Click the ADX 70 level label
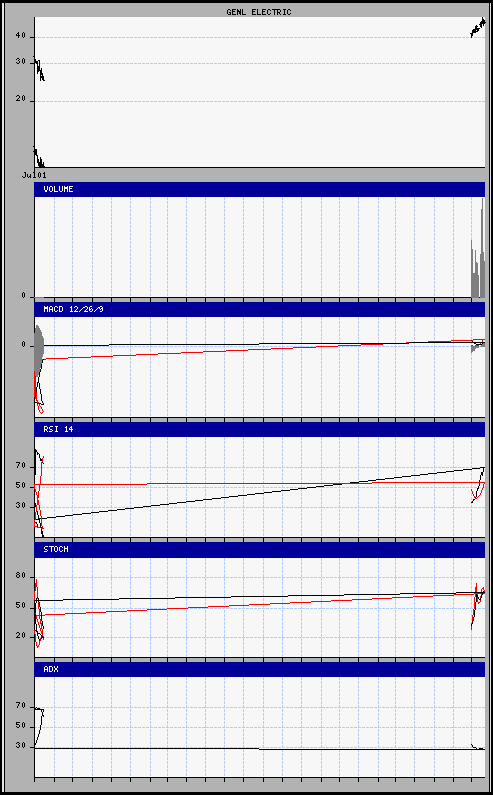 pos(20,706)
